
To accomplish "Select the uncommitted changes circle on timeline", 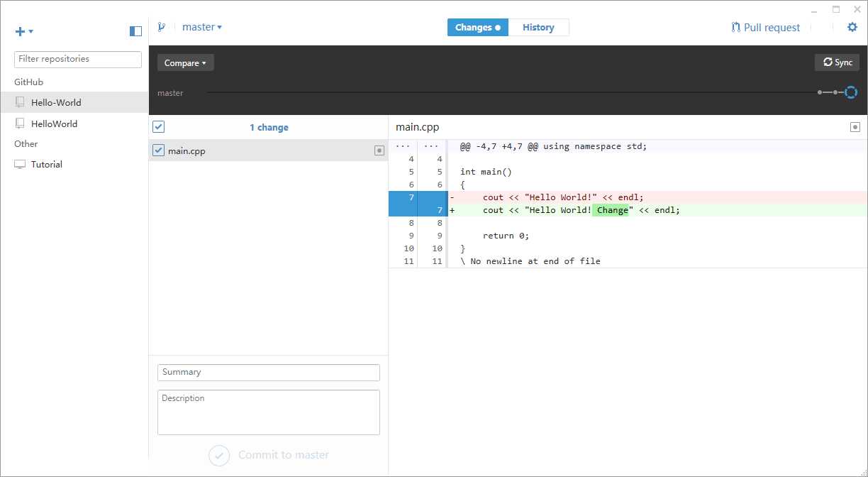I will (x=850, y=92).
